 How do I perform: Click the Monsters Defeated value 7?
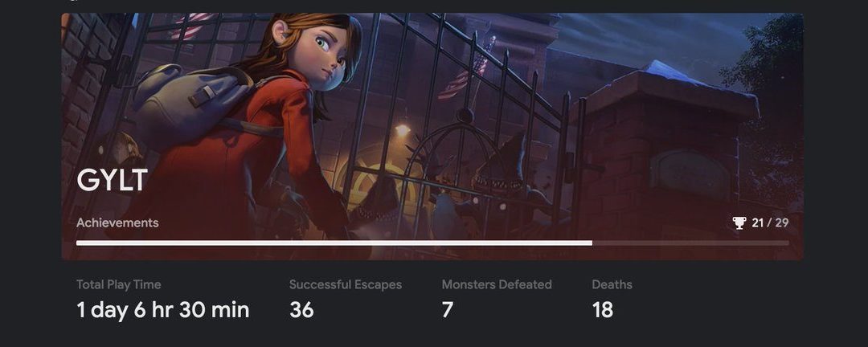tap(448, 310)
